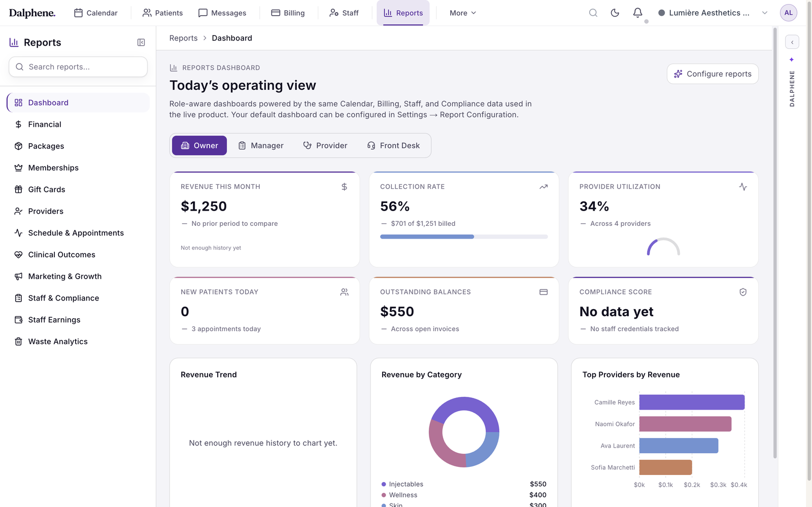Click Configure reports button
The height and width of the screenshot is (507, 812).
pyautogui.click(x=713, y=74)
